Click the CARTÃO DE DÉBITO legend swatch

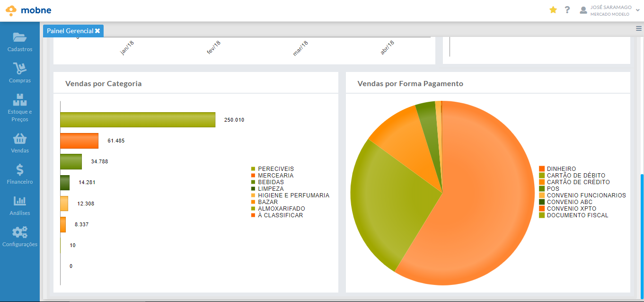click(x=542, y=176)
